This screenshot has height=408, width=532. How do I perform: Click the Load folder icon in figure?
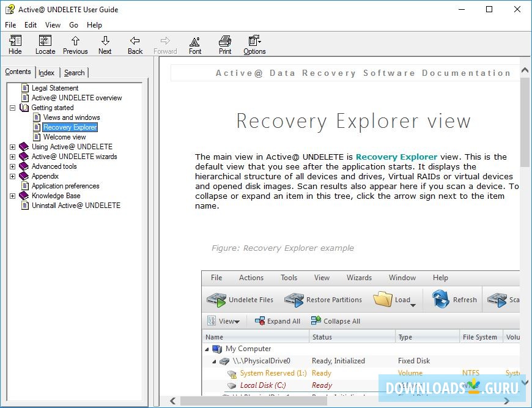click(383, 299)
